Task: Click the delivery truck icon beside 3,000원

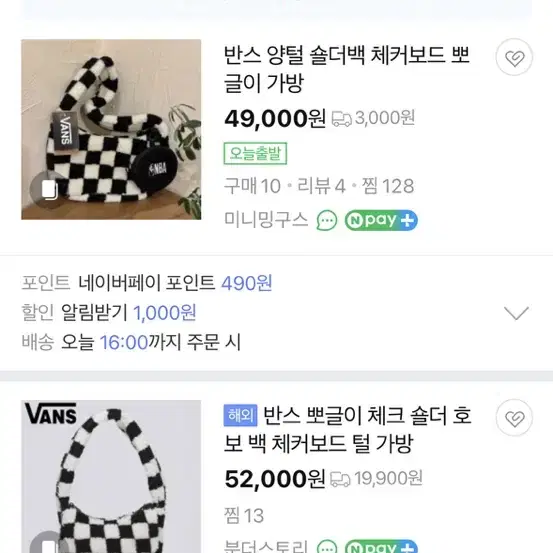Action: (341, 118)
